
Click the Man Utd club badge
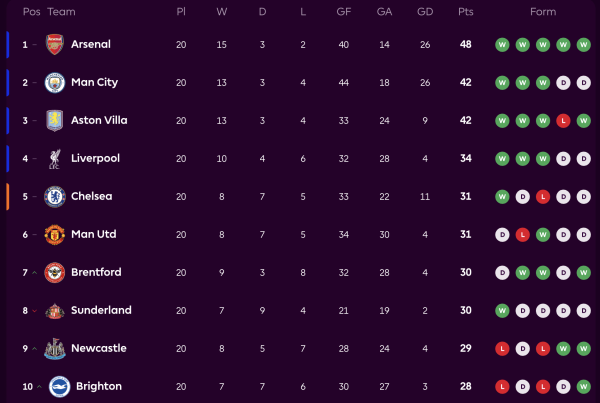coord(54,234)
